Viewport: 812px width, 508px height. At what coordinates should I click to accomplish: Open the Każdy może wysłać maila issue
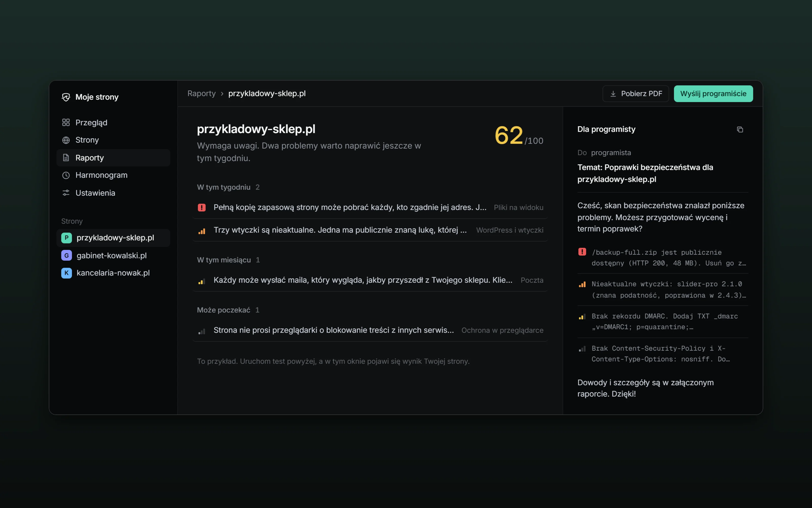point(370,280)
